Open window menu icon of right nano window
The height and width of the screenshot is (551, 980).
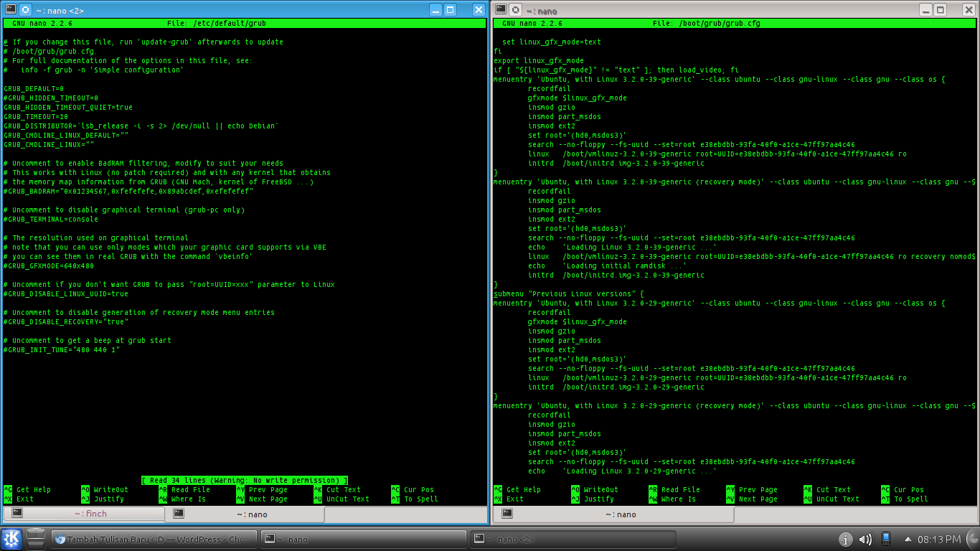click(499, 9)
